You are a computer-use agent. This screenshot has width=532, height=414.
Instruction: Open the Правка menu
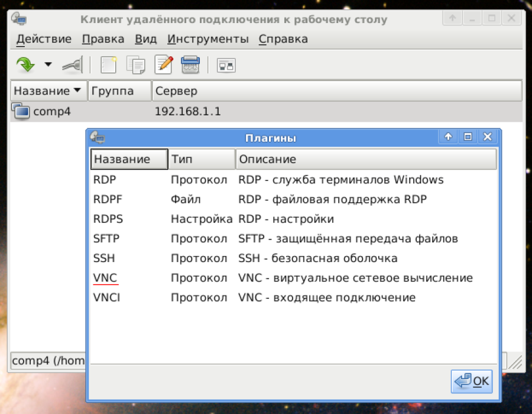103,39
